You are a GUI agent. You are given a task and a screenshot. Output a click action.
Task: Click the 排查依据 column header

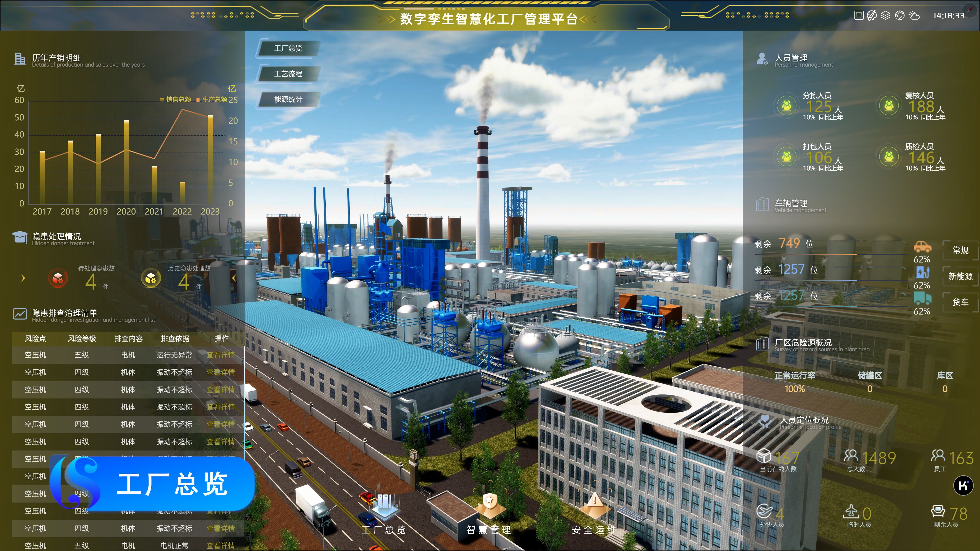pos(175,339)
